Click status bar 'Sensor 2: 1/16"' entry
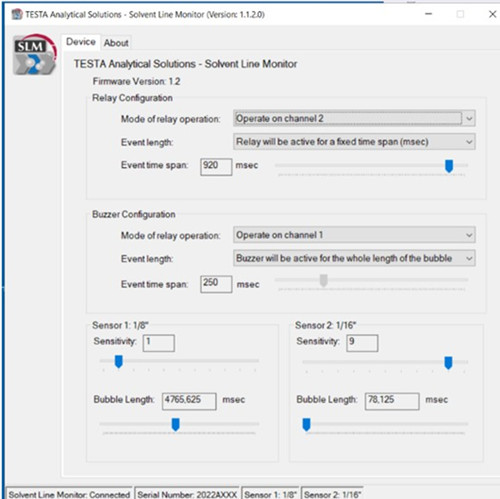Viewport: 500px width, 499px height. point(332,494)
